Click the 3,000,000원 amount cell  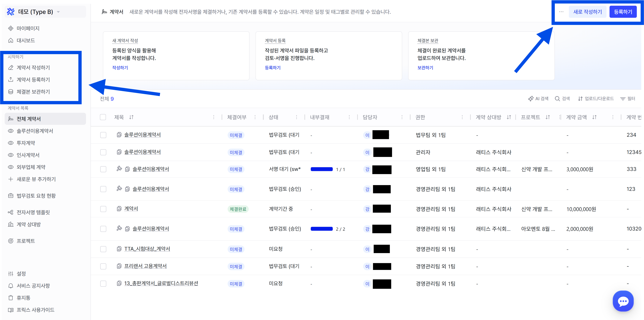click(580, 169)
